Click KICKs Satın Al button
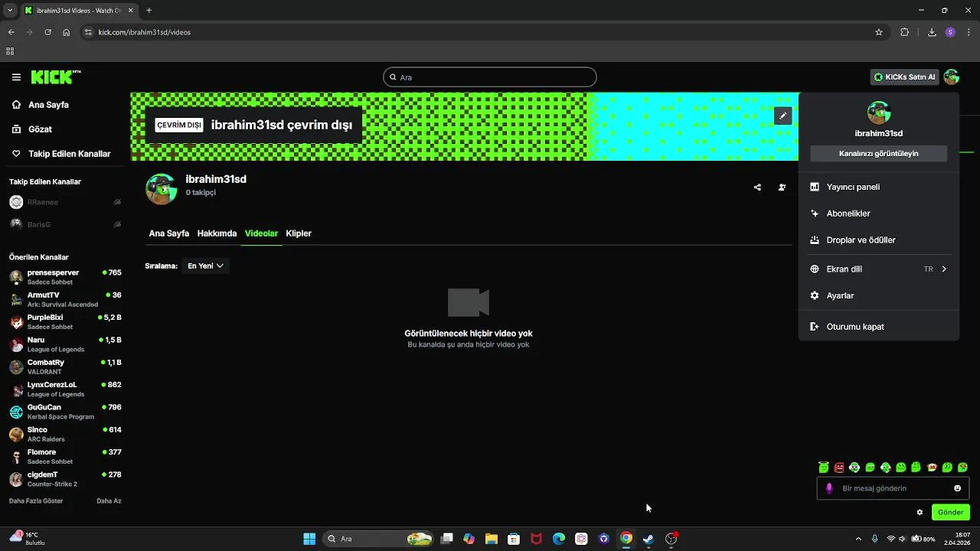 pos(905,77)
